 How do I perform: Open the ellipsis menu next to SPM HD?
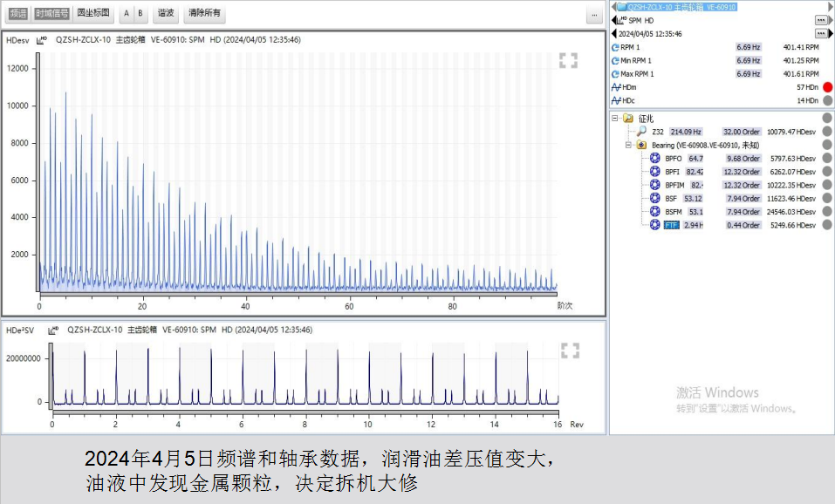[x=821, y=20]
